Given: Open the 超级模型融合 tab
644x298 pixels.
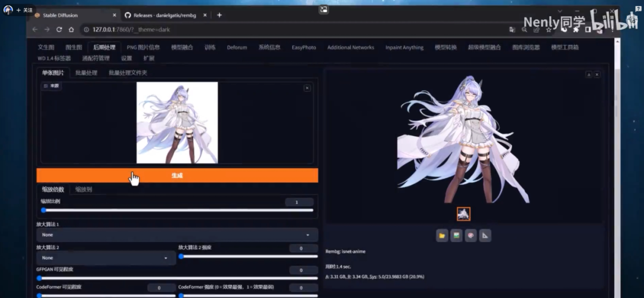Looking at the screenshot, I should 484,47.
